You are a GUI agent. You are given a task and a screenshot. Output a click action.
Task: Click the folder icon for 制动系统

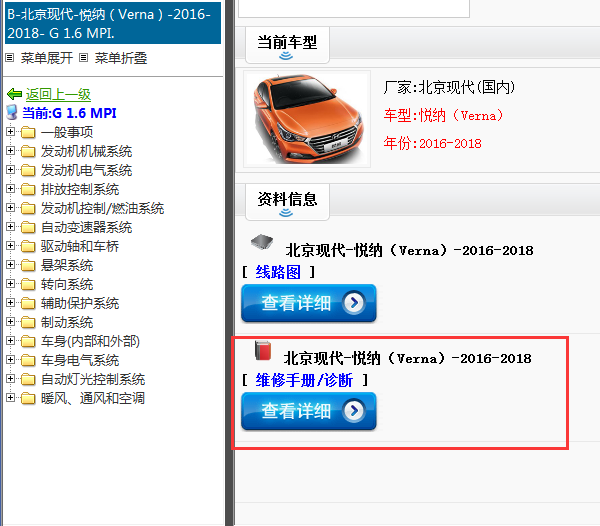[28, 322]
